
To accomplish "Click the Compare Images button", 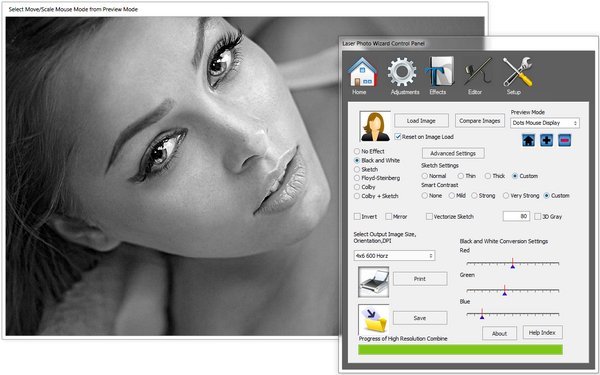I will (x=479, y=121).
